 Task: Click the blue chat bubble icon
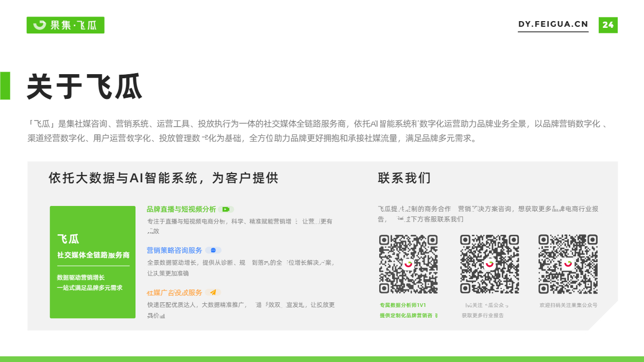point(213,250)
